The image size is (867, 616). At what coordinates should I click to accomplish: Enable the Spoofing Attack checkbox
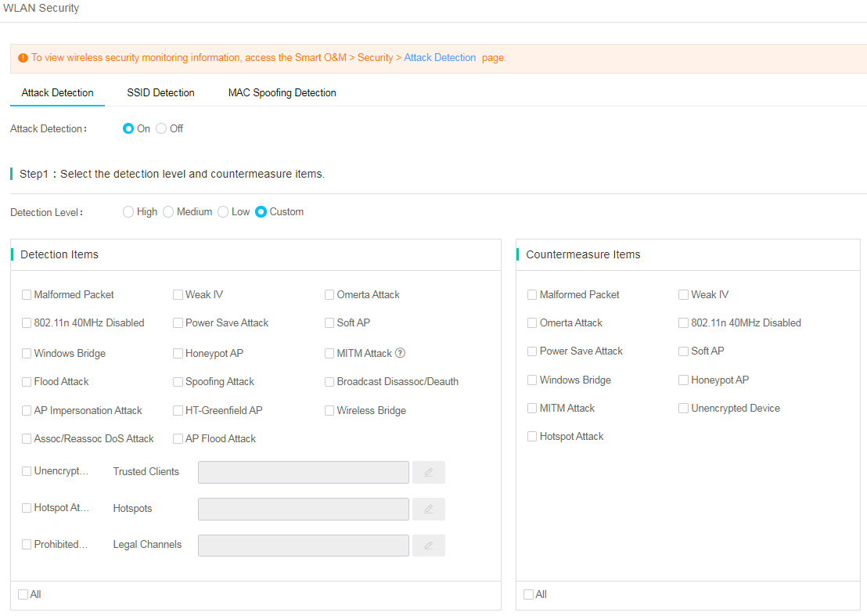pos(178,382)
